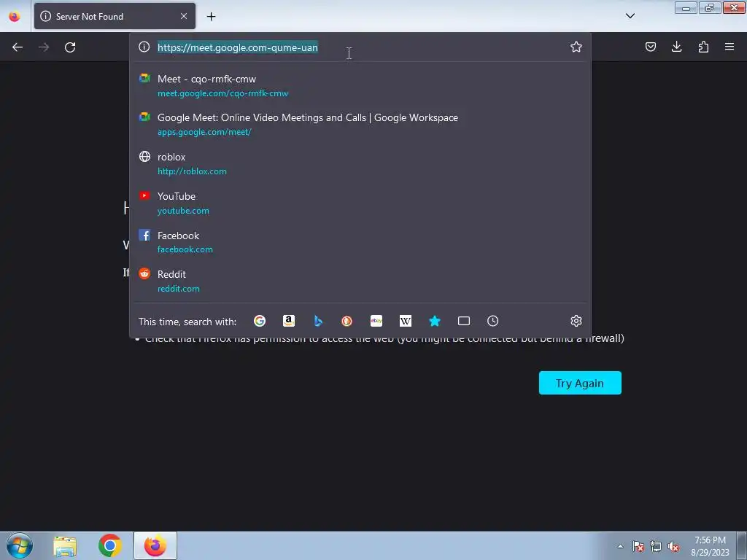Viewport: 747px width, 560px height.
Task: Open network status tray icon
Action: (656, 546)
